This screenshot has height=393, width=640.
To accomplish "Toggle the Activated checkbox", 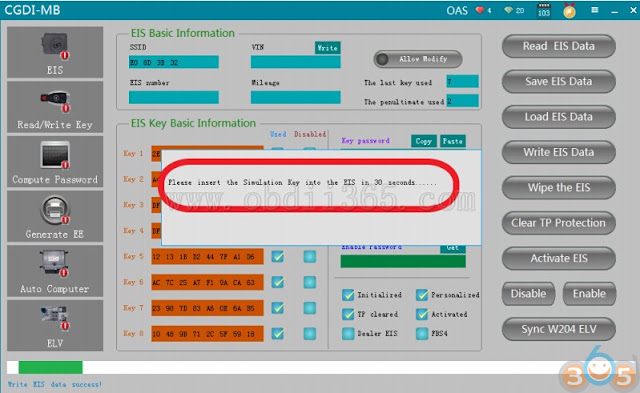I will [422, 314].
